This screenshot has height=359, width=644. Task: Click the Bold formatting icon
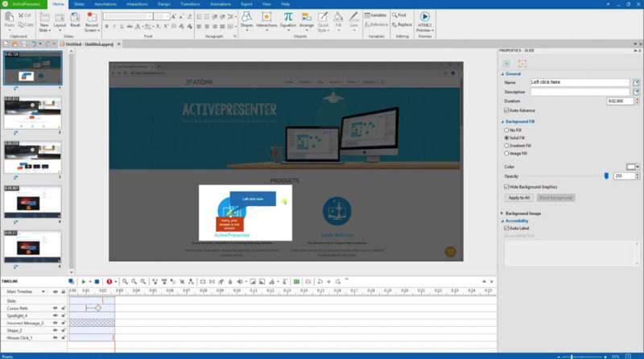click(x=107, y=27)
